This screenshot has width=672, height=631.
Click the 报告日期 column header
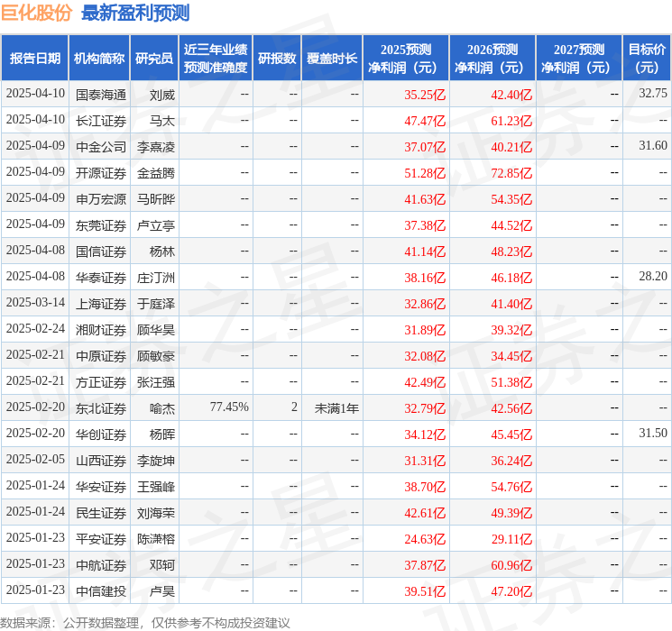34,58
